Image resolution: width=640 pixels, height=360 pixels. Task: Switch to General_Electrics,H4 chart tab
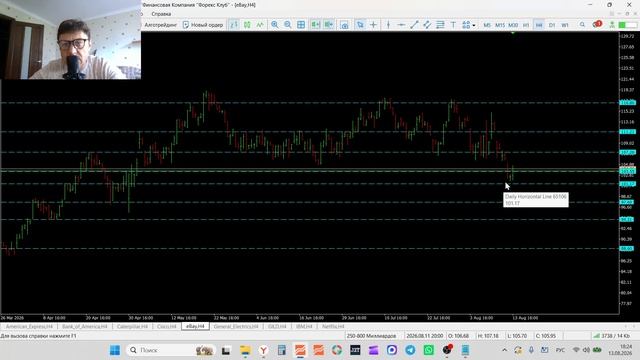[236, 327]
